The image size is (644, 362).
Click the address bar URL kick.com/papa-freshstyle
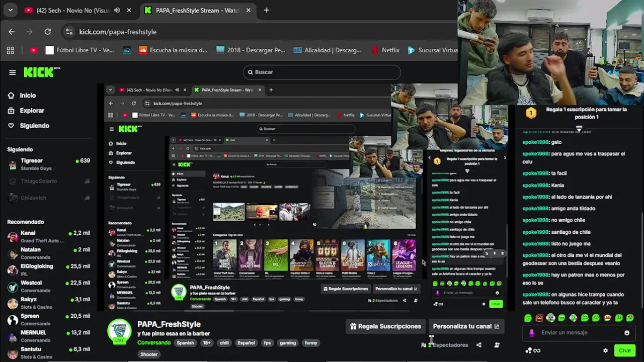(118, 32)
